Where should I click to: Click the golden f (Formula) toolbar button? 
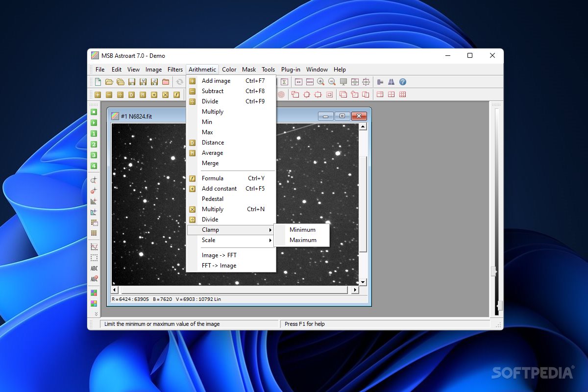[x=176, y=95]
